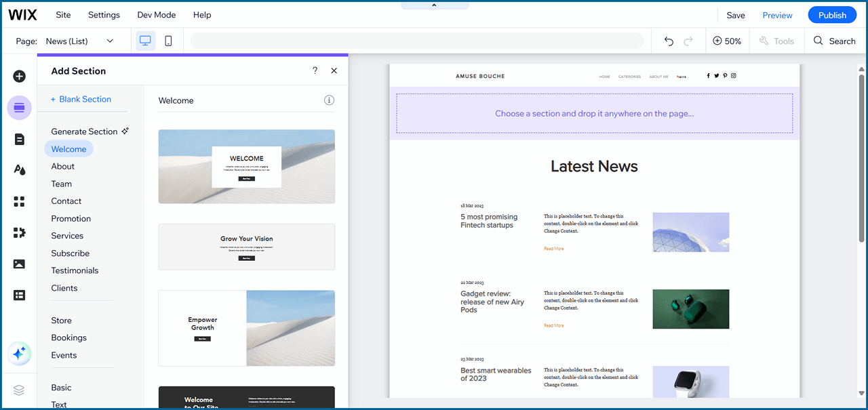Select the About section category
The width and height of the screenshot is (868, 410).
click(x=63, y=166)
